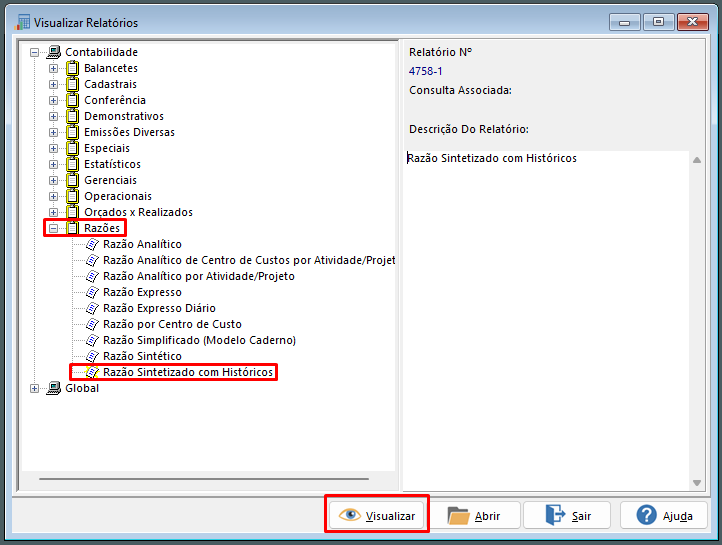This screenshot has height=545, width=722.
Task: Expand the Global root node
Action: tap(35, 388)
